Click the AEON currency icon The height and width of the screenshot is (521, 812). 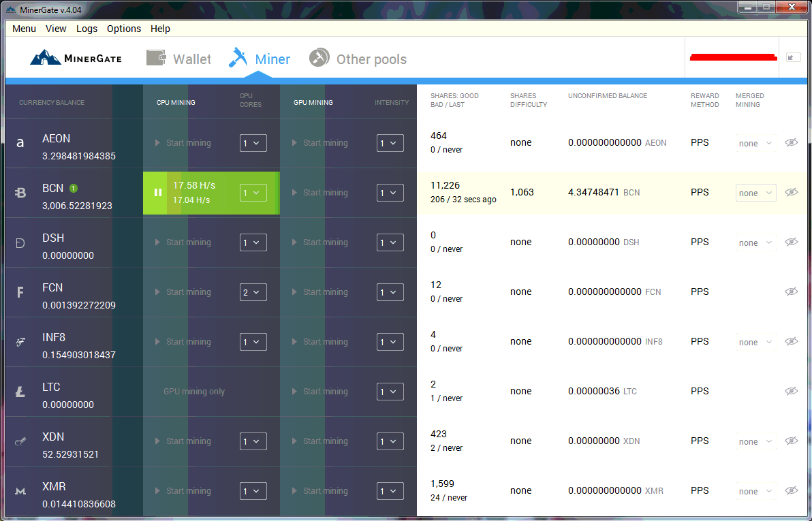tap(18, 143)
